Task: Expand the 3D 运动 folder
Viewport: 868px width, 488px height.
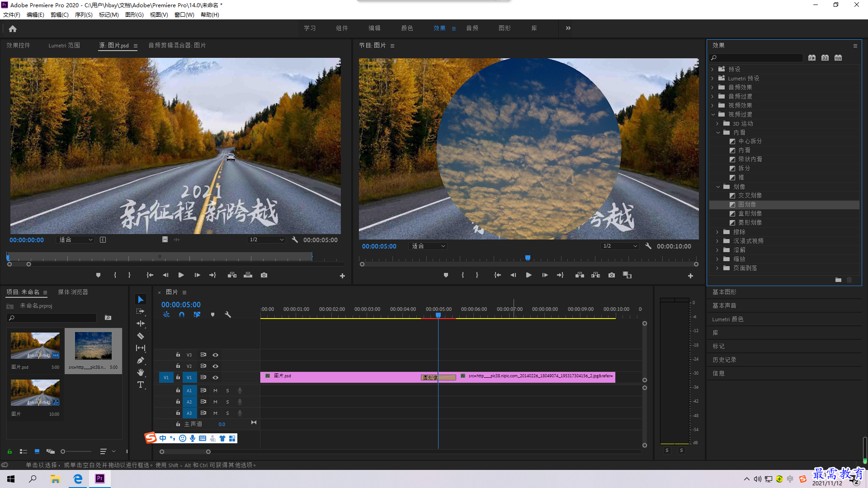Action: point(717,124)
